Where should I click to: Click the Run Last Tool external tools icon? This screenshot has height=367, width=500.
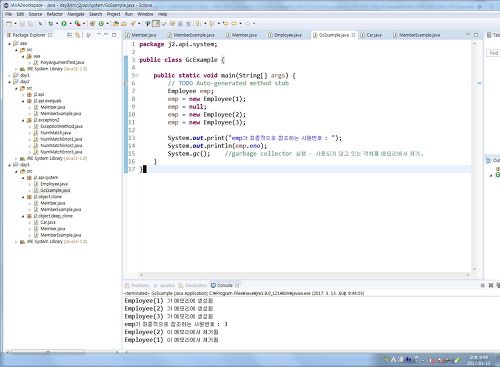pos(77,24)
